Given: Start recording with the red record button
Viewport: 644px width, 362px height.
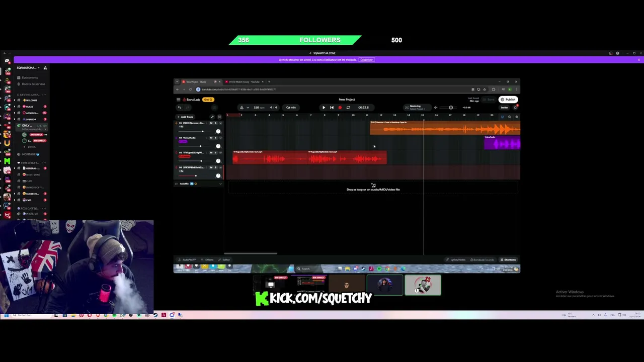Looking at the screenshot, I should coord(340,107).
